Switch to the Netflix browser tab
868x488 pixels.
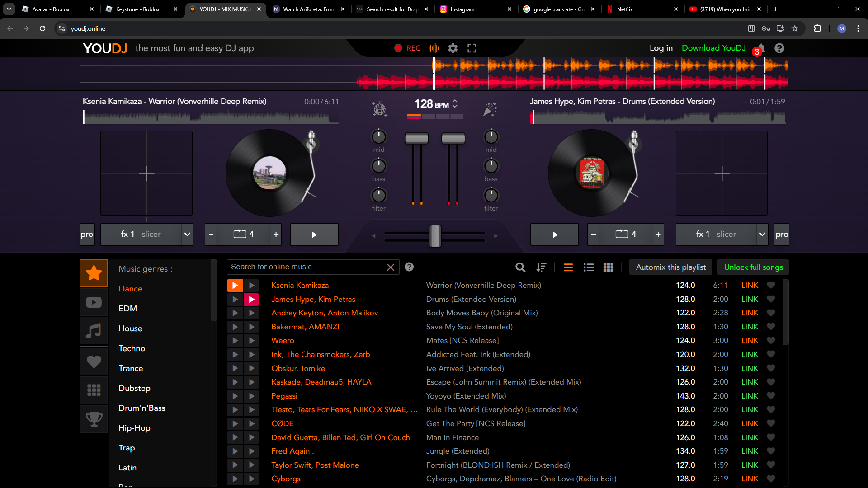(x=642, y=9)
